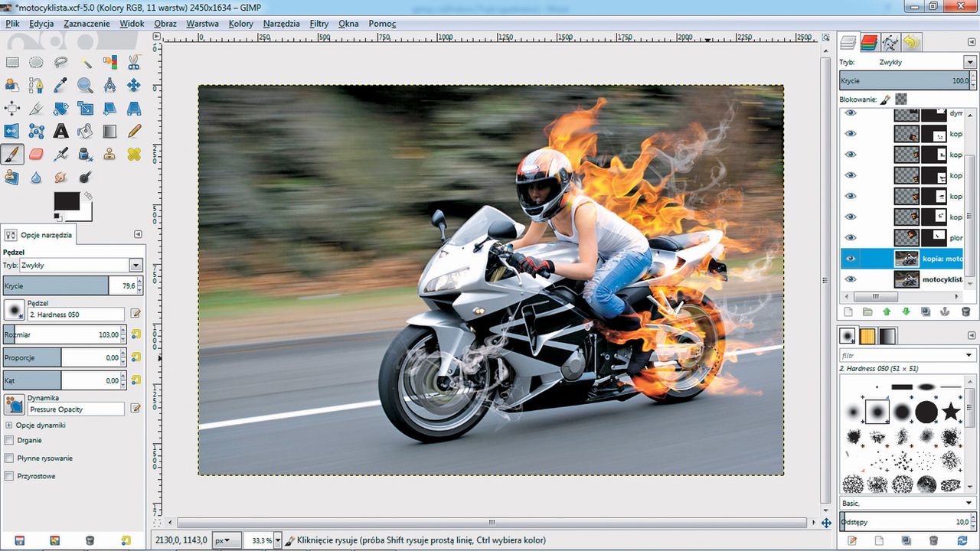Activate the Select by Color tool
The image size is (980, 551).
(109, 63)
